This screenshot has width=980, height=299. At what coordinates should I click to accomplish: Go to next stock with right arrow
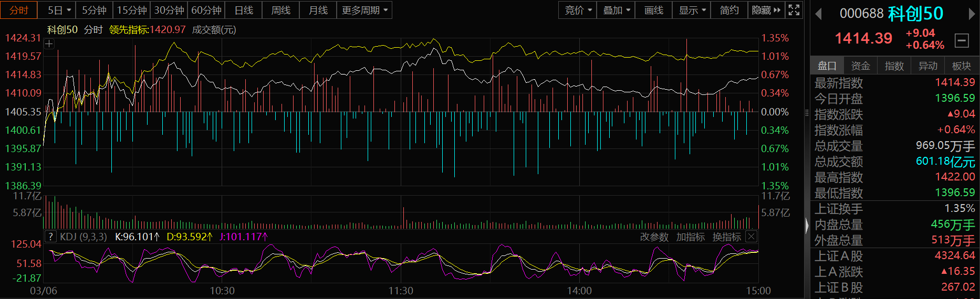(972, 14)
